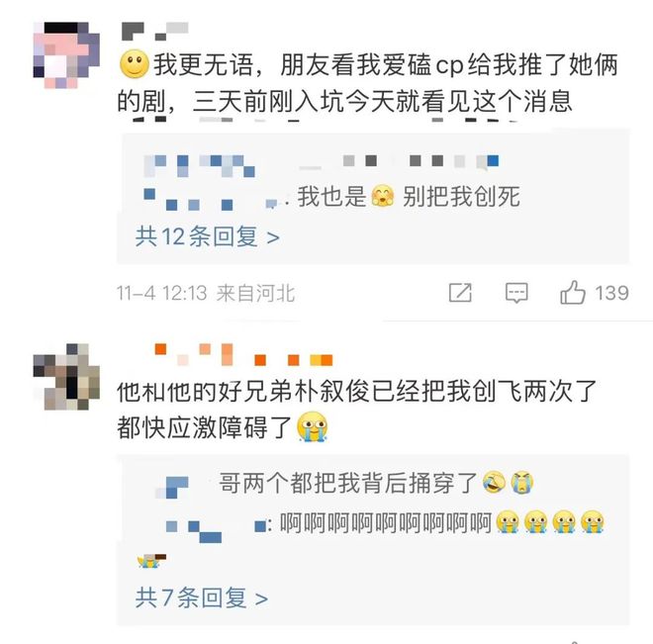Screen dimensions: 653x644
Task: Tap the laughing-crying emoji after 捅穿了
Action: coord(494,483)
